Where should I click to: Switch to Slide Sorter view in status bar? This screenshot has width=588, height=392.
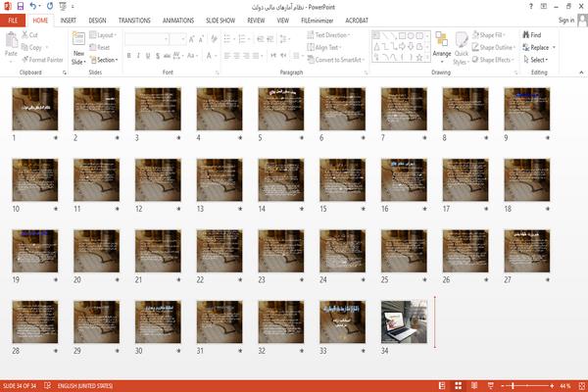point(459,385)
